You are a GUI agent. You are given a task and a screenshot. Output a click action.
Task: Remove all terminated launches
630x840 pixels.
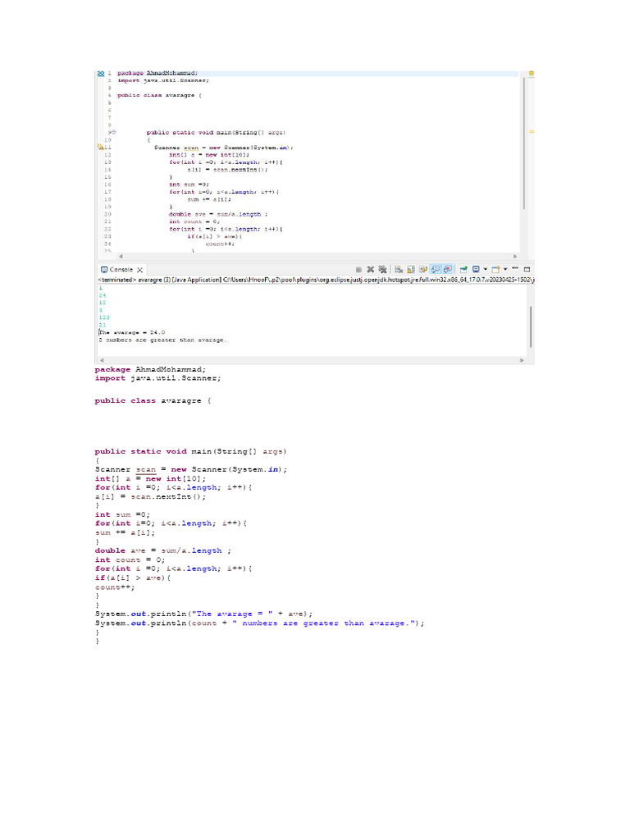point(381,269)
